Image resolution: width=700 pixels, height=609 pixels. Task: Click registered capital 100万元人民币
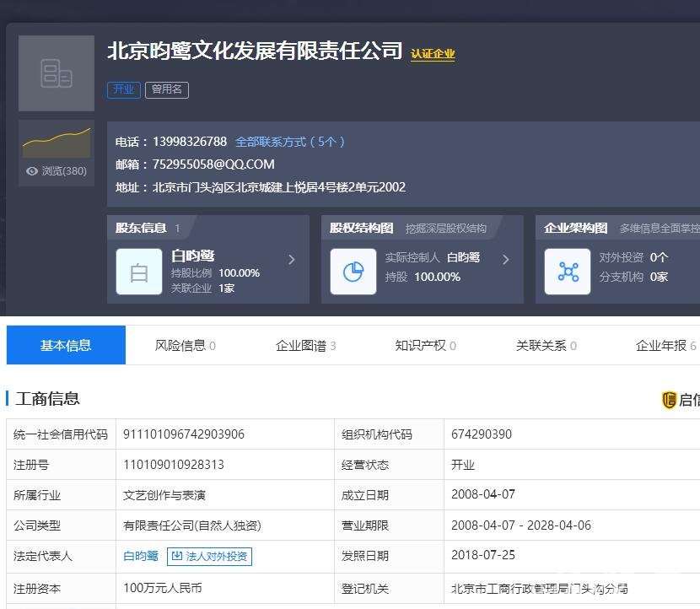(x=163, y=588)
